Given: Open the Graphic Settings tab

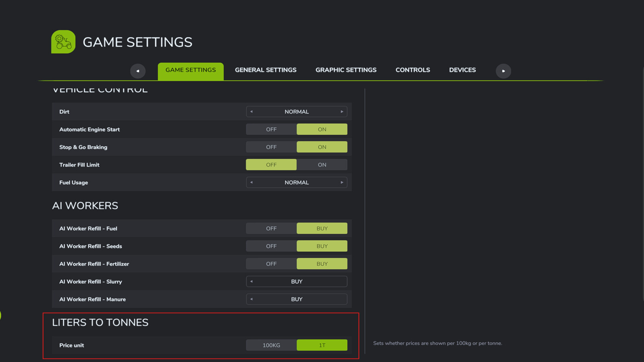Looking at the screenshot, I should (346, 70).
